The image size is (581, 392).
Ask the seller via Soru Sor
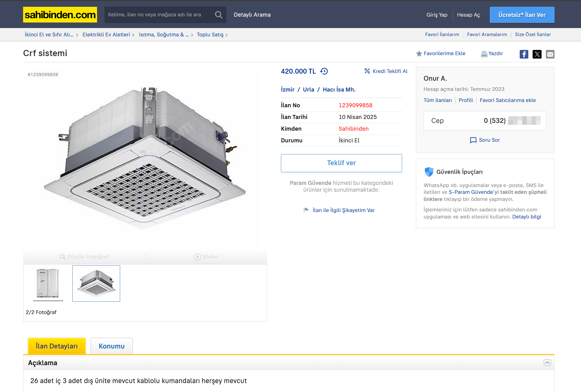click(x=485, y=140)
